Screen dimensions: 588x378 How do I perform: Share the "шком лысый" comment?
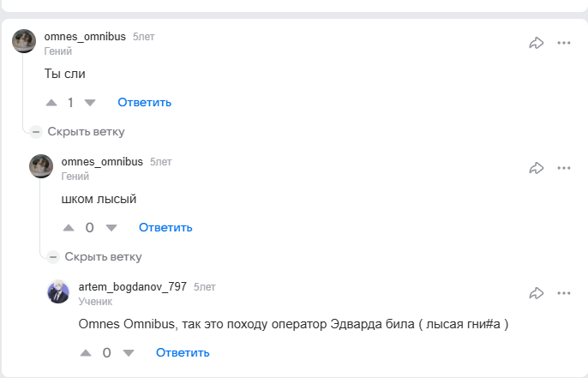(537, 167)
